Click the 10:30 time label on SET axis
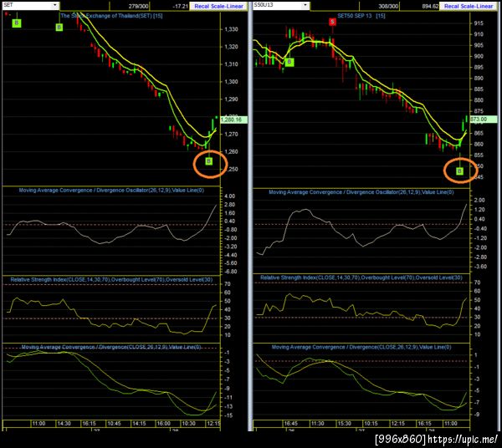Image resolution: width=502 pixels, height=448 pixels. coord(188,424)
